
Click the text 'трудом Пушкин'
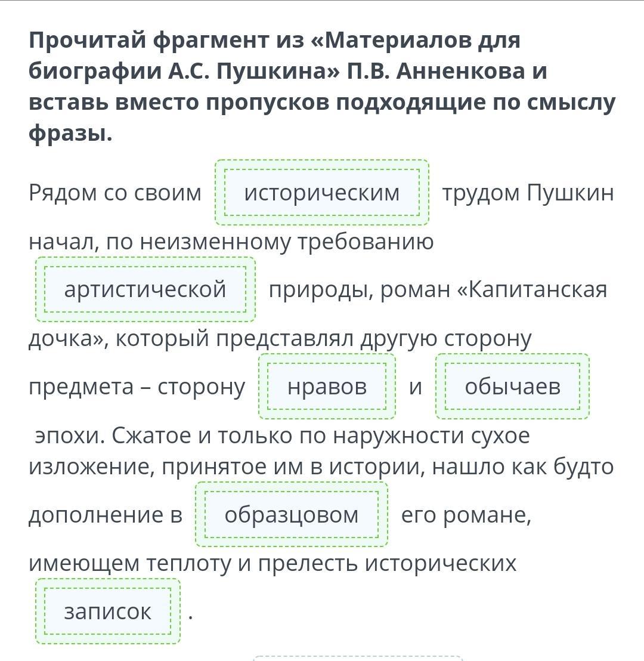[528, 193]
